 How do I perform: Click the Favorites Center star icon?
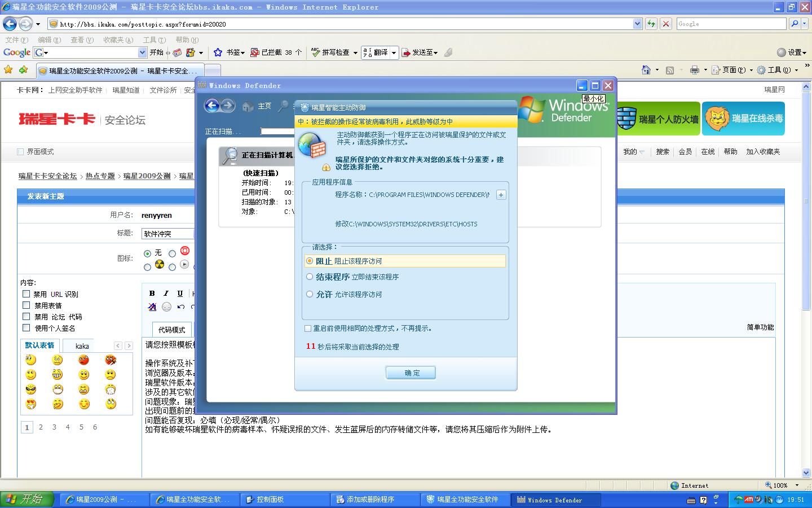coord(8,70)
